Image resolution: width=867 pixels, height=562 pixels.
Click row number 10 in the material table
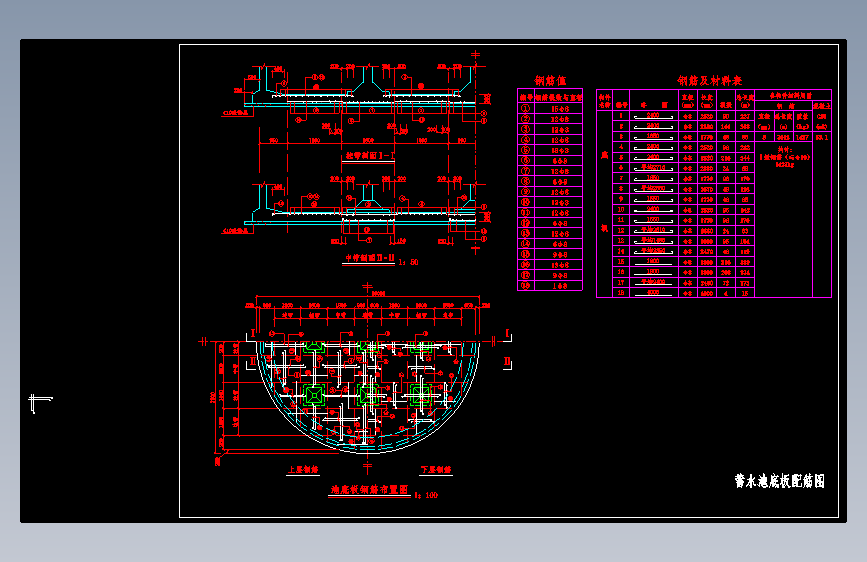[x=621, y=210]
